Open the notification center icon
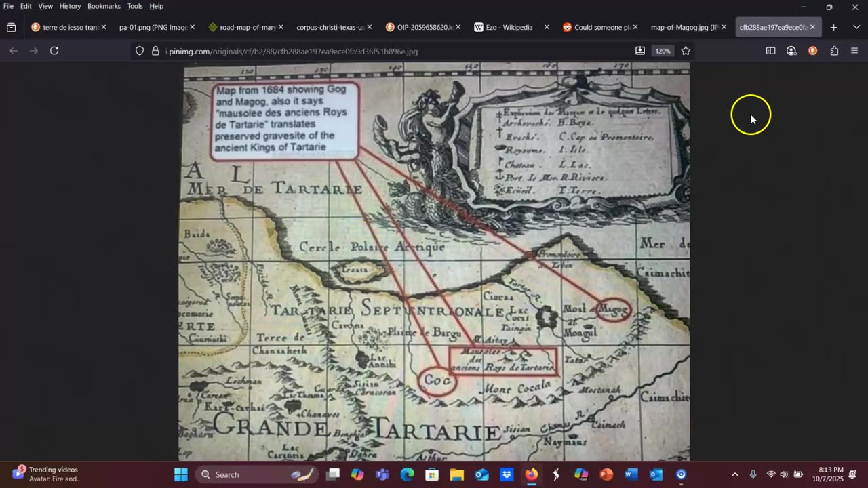Viewport: 868px width, 488px height. 853,474
